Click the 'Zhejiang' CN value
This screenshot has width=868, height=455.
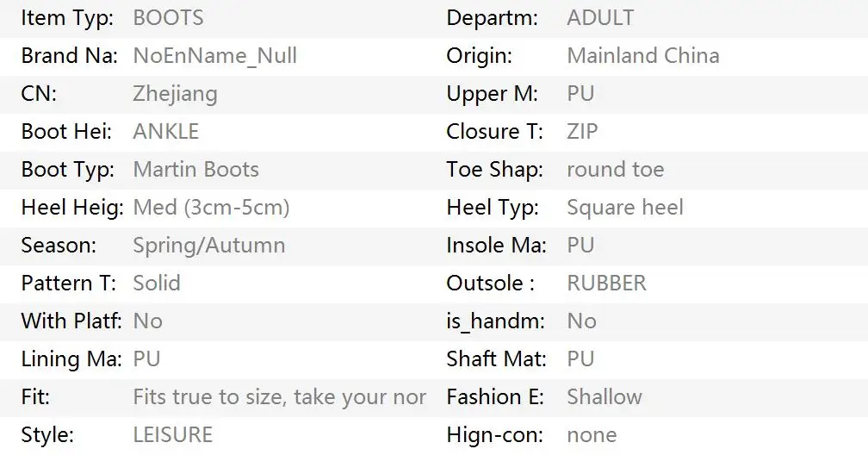[x=175, y=94]
